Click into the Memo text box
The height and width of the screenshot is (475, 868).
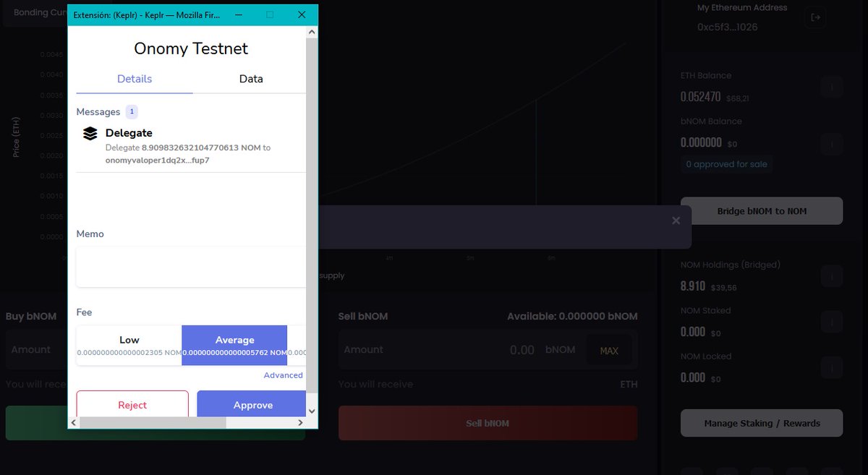191,267
